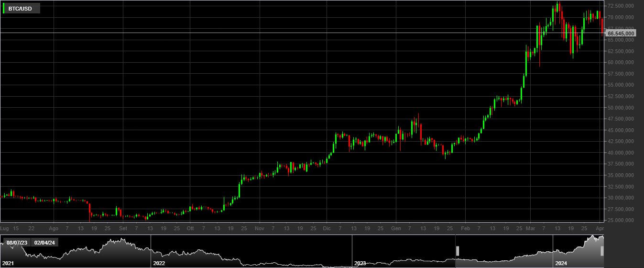Grab the left range handle in the navigator
Screen dimensions: 644x268
(x=458, y=251)
